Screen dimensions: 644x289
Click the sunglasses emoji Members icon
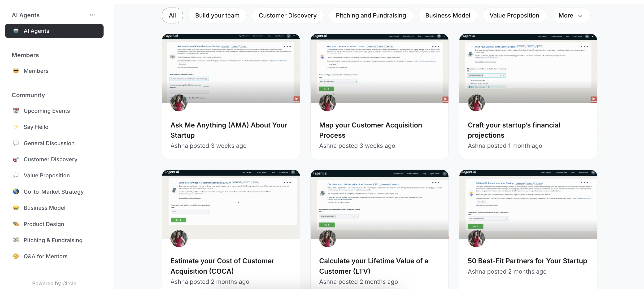click(16, 71)
